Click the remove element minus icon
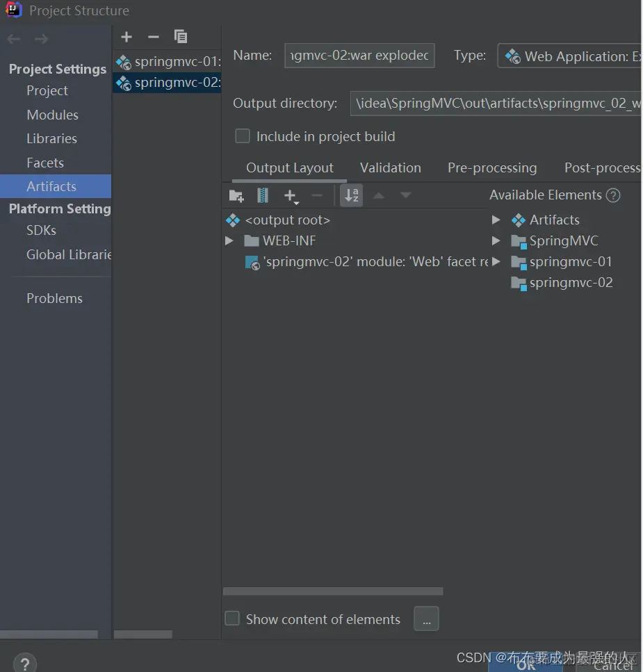This screenshot has width=643, height=672. click(x=317, y=195)
